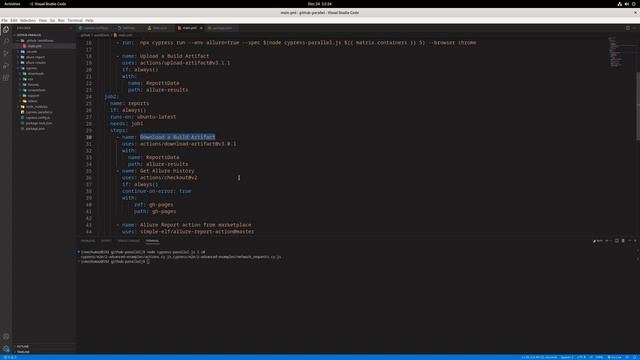The image size is (640, 360).
Task: Click the clock in the top bar
Action: click(x=320, y=4)
